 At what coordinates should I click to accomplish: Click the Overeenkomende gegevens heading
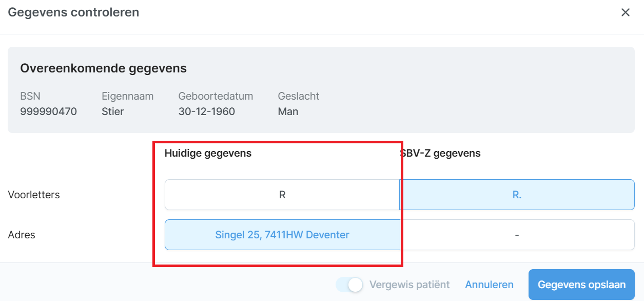tap(103, 68)
